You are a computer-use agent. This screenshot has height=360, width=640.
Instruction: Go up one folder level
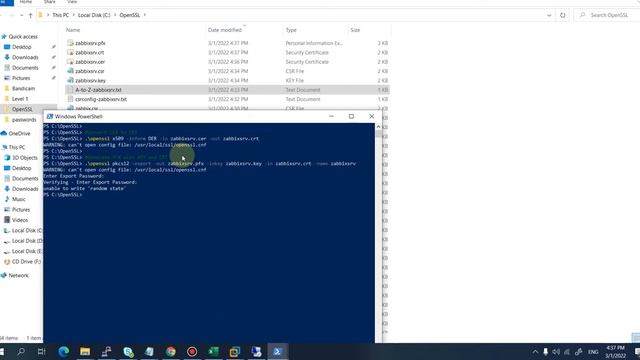pos(30,16)
